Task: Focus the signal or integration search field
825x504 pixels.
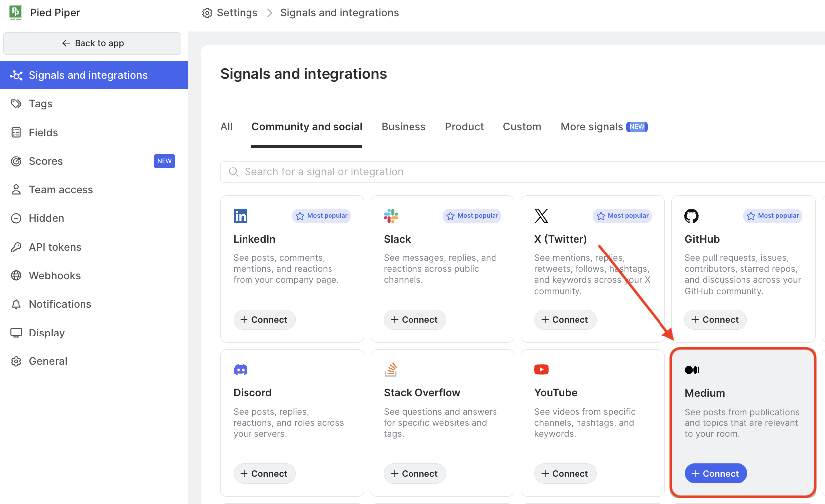Action: (x=522, y=172)
